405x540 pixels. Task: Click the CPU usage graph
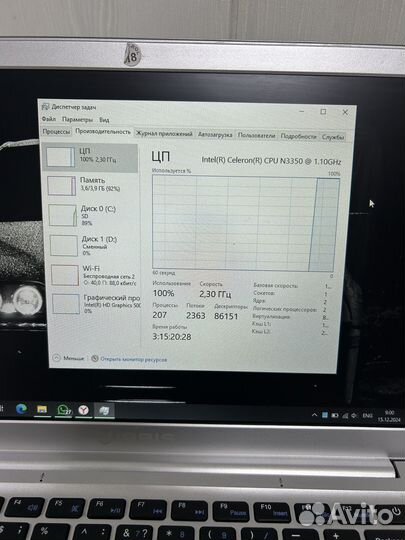pyautogui.click(x=245, y=223)
